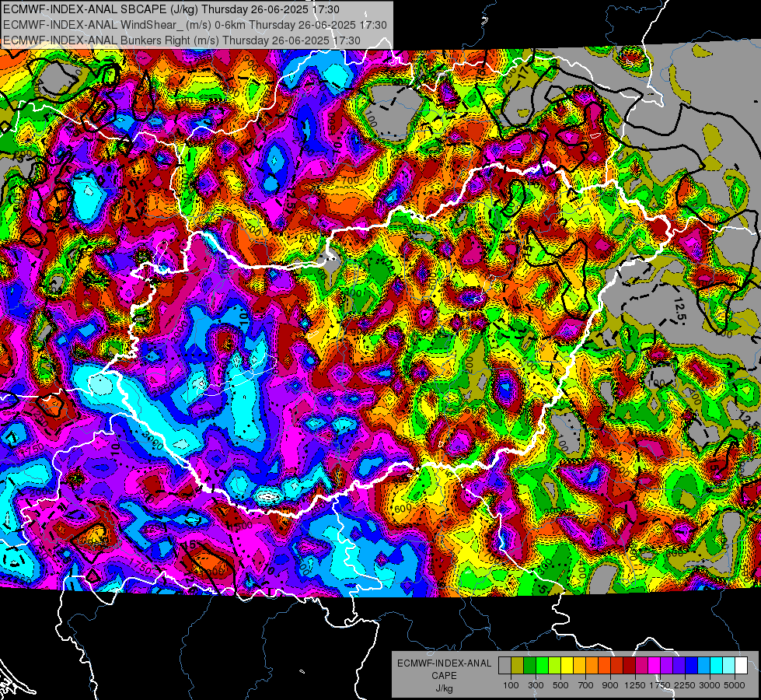
Task: Click the '300' legend scale label
Action: [536, 685]
